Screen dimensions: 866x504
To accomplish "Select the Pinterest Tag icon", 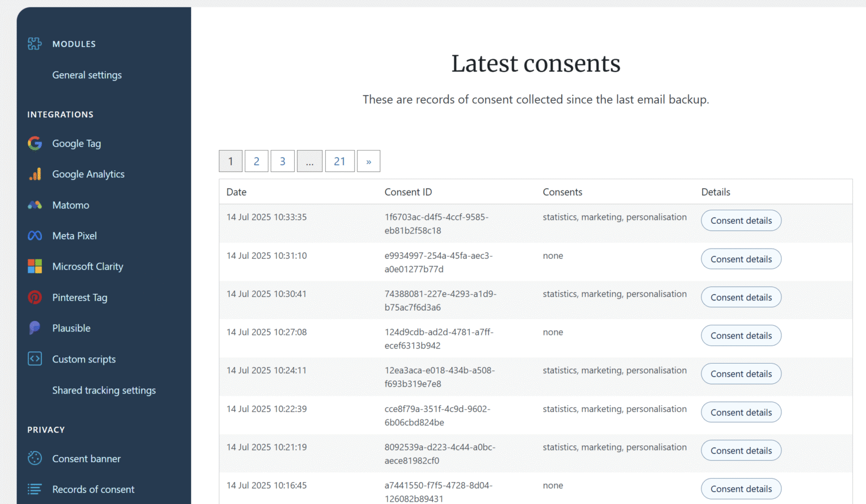I will tap(34, 297).
